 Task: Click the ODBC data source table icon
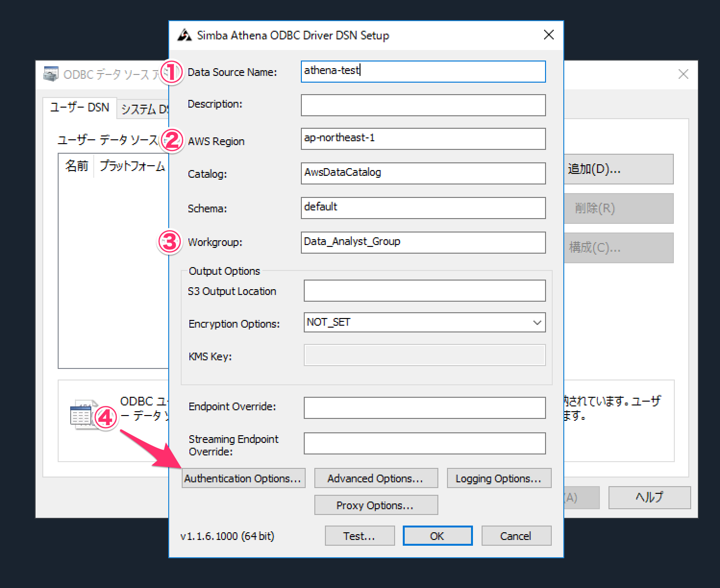coord(81,415)
